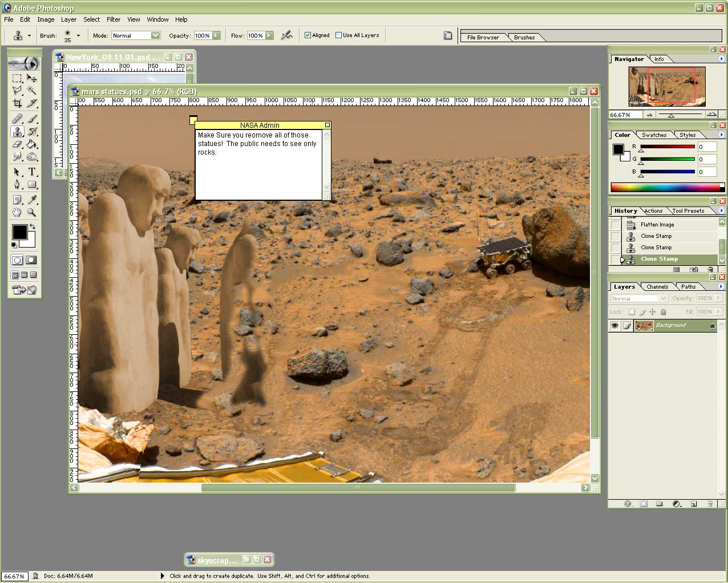Activate the Zoom magnifier tool
Image resolution: width=728 pixels, height=583 pixels.
(x=32, y=212)
